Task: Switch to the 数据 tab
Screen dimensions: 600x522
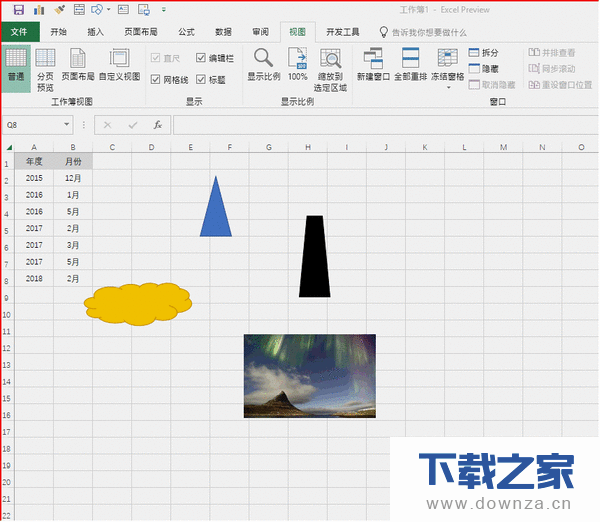Action: [223, 32]
